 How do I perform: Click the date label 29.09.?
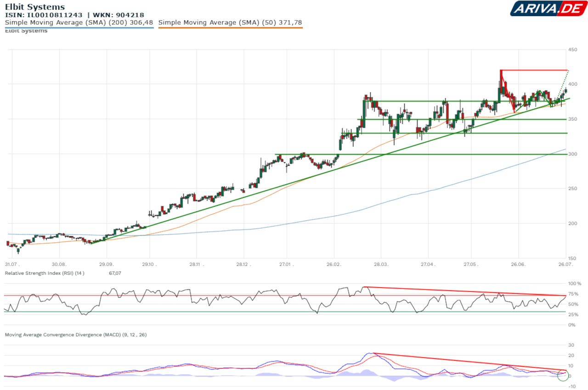tap(106, 265)
